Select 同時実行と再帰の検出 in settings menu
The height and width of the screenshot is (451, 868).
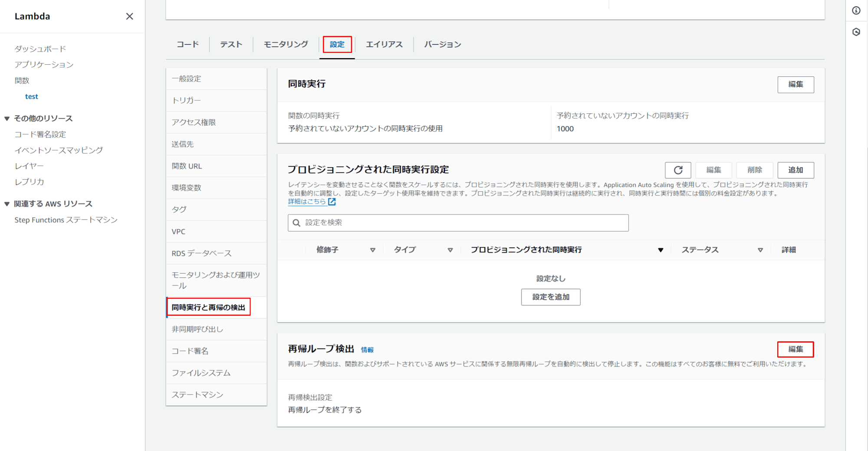tap(216, 307)
